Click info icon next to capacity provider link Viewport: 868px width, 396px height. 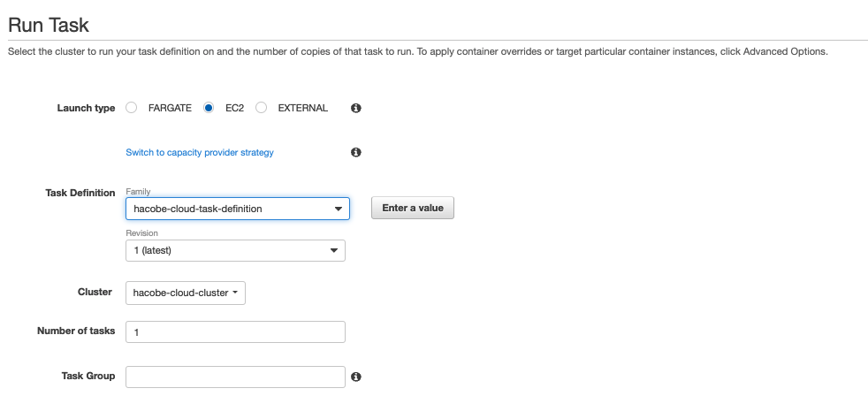click(x=355, y=152)
